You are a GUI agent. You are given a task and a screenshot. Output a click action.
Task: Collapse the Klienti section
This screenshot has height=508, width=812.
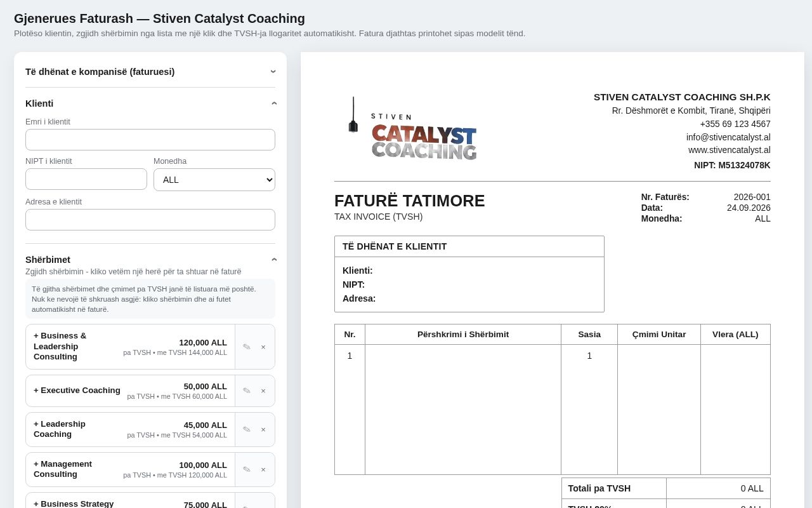[150, 104]
